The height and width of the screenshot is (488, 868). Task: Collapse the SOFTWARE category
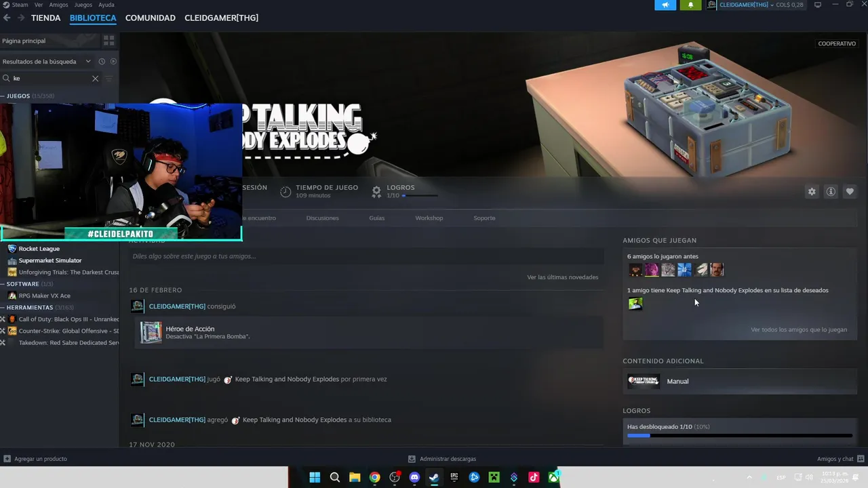[3, 284]
